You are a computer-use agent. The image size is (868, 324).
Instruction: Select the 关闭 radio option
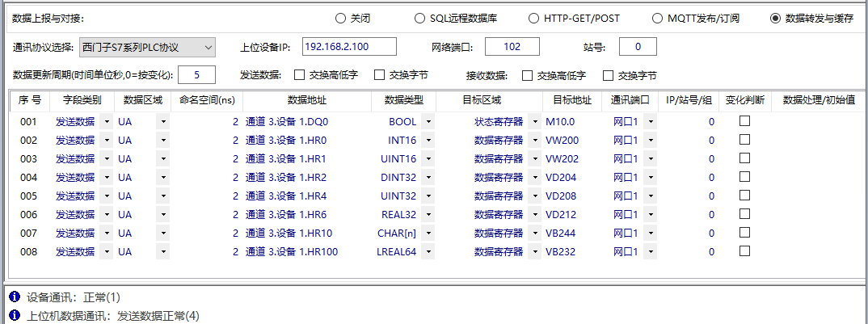(340, 18)
